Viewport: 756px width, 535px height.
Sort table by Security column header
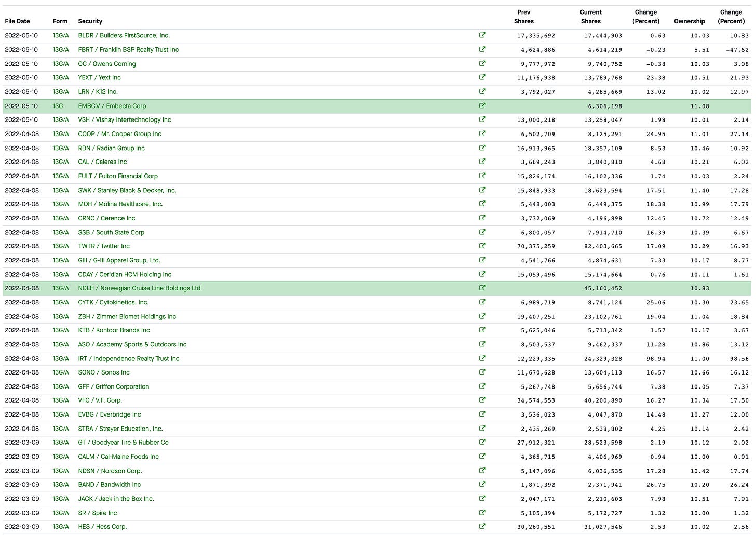click(x=90, y=21)
